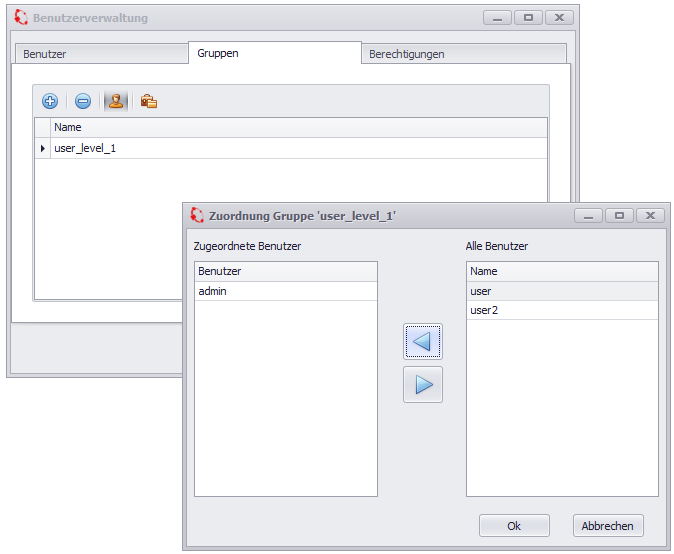Select user2 in the Alle Benutzer list
674x554 pixels.
(561, 311)
